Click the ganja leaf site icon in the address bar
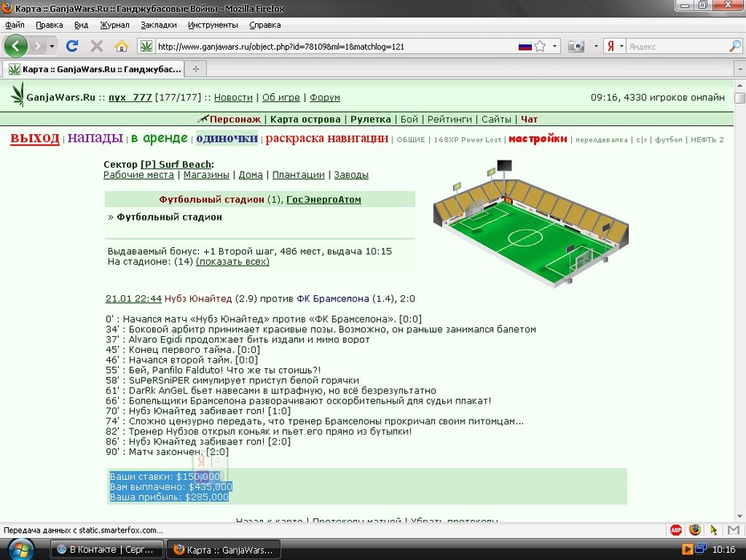This screenshot has width=746, height=560. [147, 47]
